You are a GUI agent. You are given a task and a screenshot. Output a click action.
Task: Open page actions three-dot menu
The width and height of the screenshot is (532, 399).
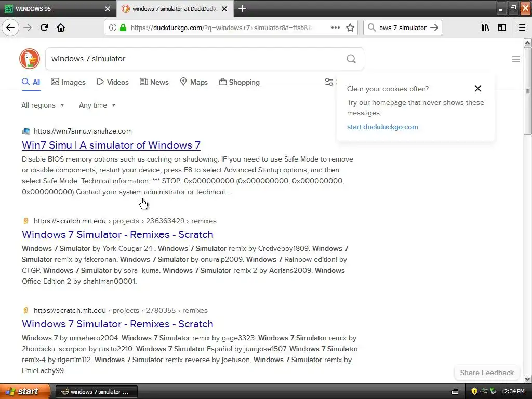tap(336, 28)
